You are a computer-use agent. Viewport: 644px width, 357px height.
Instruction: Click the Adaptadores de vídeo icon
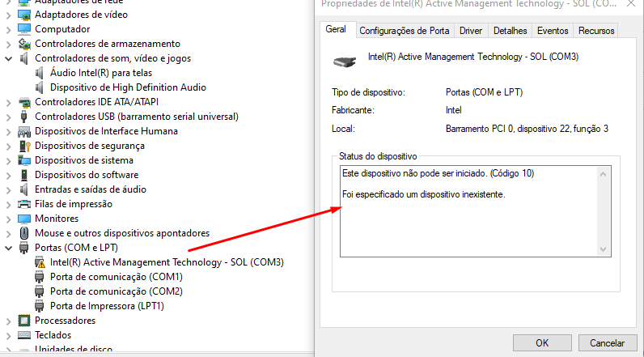coord(24,15)
